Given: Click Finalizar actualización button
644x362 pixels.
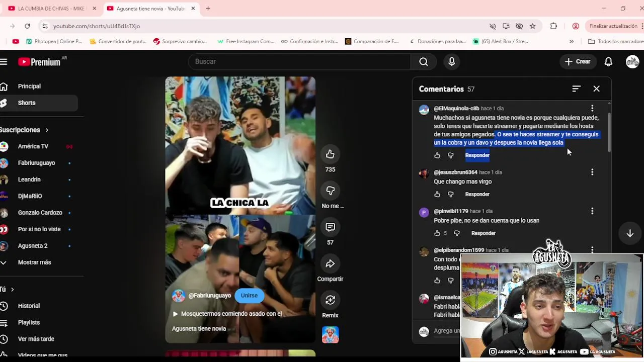Looking at the screenshot, I should 613,26.
